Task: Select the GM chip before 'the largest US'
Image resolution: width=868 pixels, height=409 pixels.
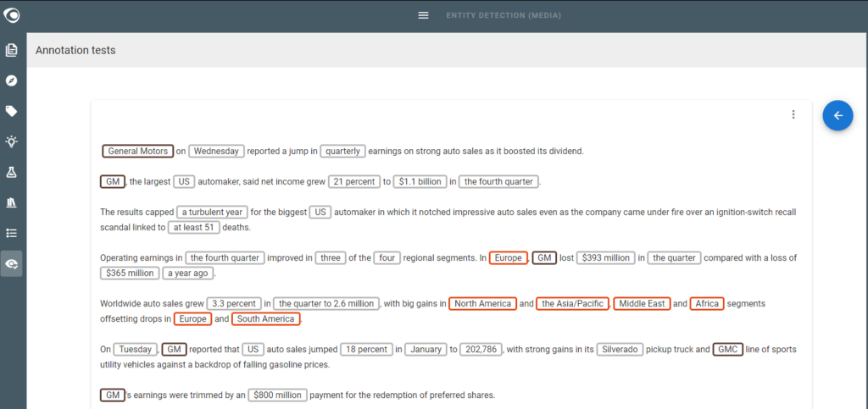Action: [113, 181]
